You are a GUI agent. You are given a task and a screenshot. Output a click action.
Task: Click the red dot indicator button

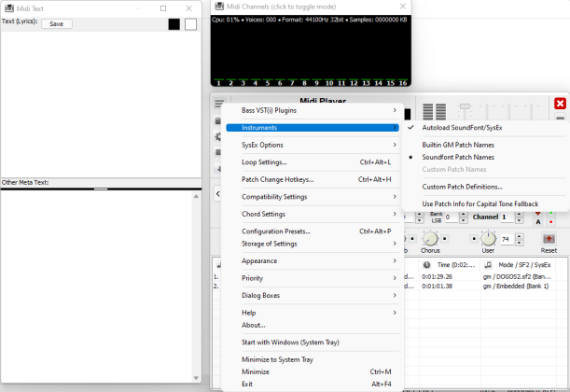(x=551, y=222)
